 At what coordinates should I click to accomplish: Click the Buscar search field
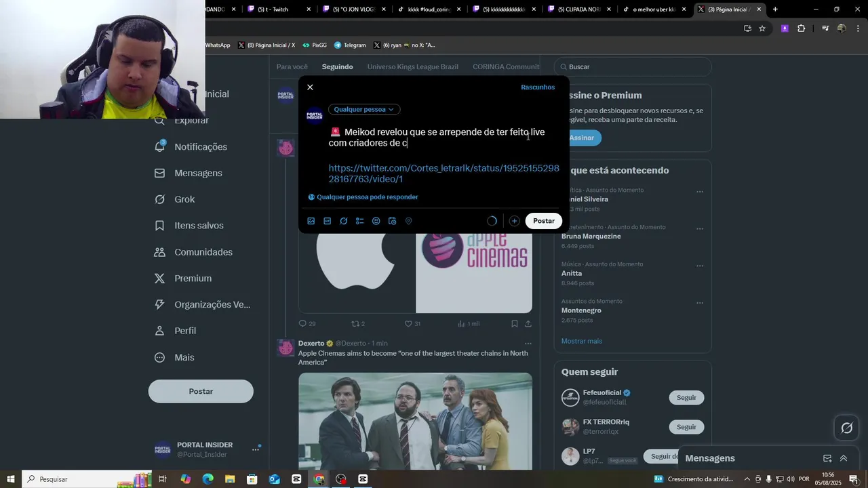[633, 67]
